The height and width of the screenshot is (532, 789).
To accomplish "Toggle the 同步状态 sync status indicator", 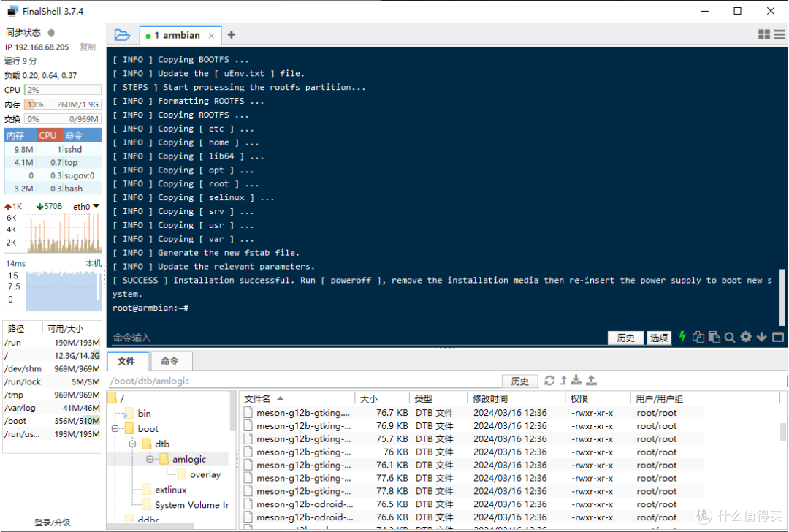I will pyautogui.click(x=51, y=33).
